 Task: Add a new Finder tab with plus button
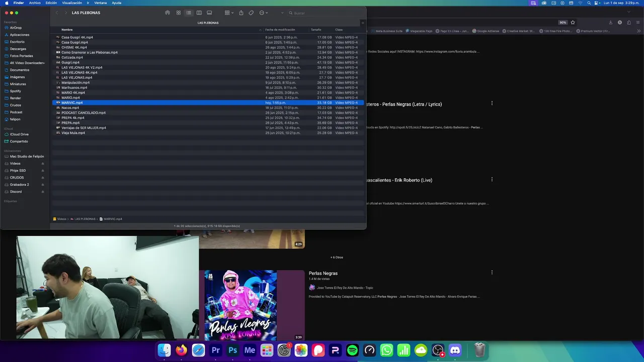[x=363, y=23]
